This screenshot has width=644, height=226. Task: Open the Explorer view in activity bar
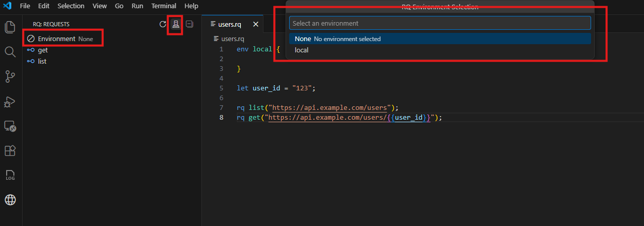pos(10,27)
